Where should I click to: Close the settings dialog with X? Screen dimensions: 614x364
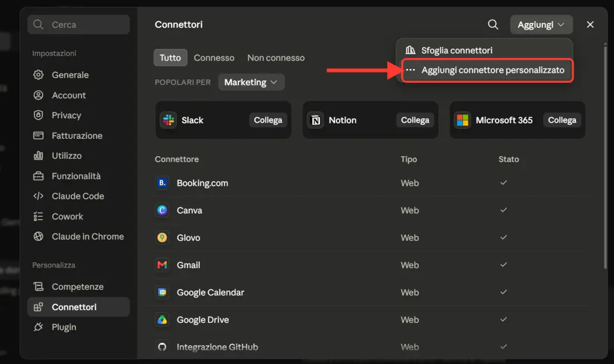[590, 25]
